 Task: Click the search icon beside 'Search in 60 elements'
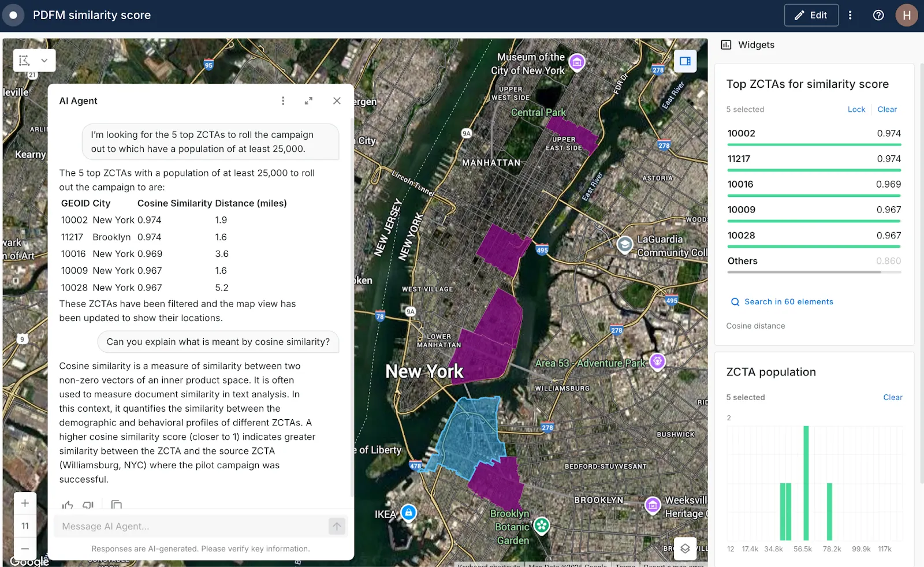[x=734, y=301]
